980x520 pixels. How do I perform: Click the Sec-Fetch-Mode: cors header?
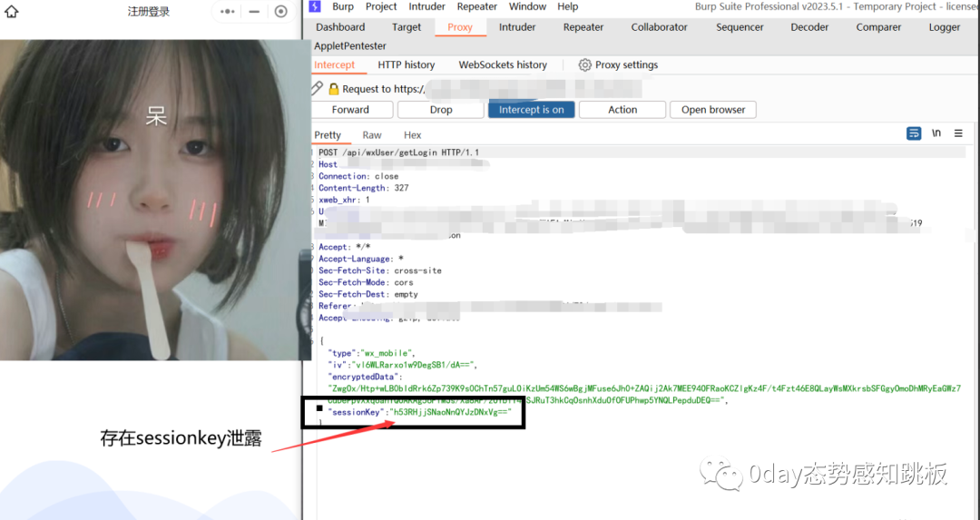366,282
